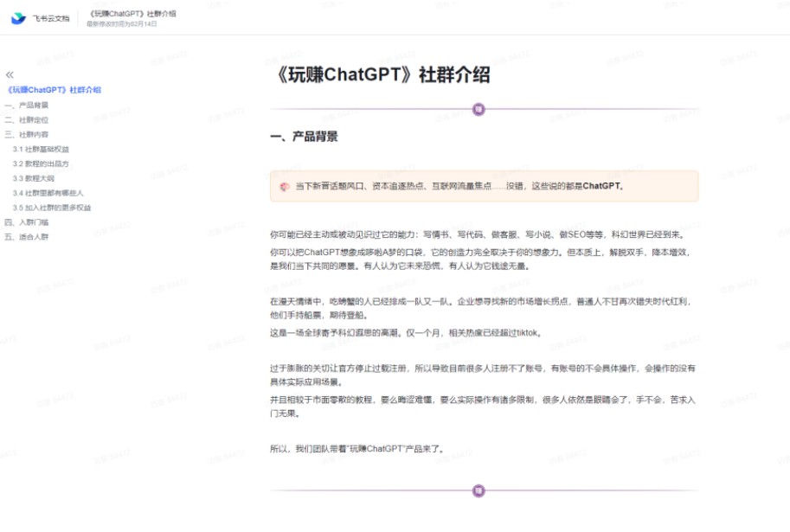The height and width of the screenshot is (532, 790).
Task: Open outline entry 3.1 社群基础权益
Action: pos(41,149)
